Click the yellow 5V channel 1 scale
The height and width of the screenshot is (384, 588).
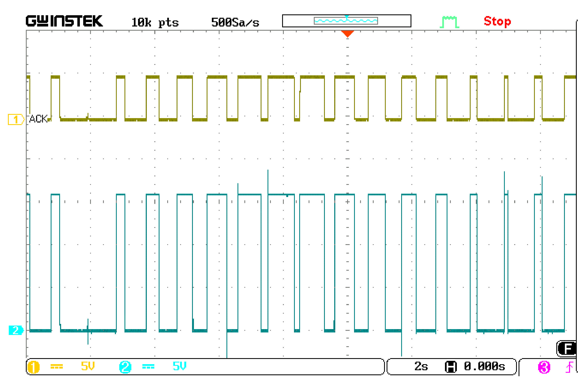[88, 366]
